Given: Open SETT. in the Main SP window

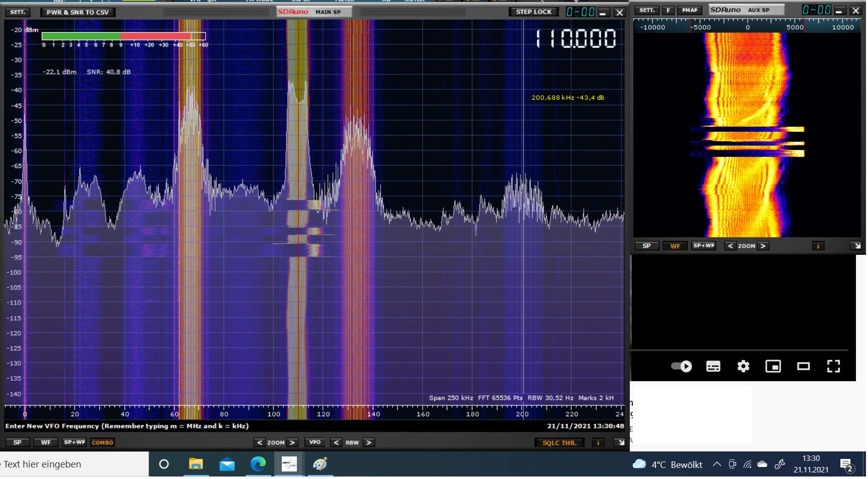Looking at the screenshot, I should pos(18,12).
